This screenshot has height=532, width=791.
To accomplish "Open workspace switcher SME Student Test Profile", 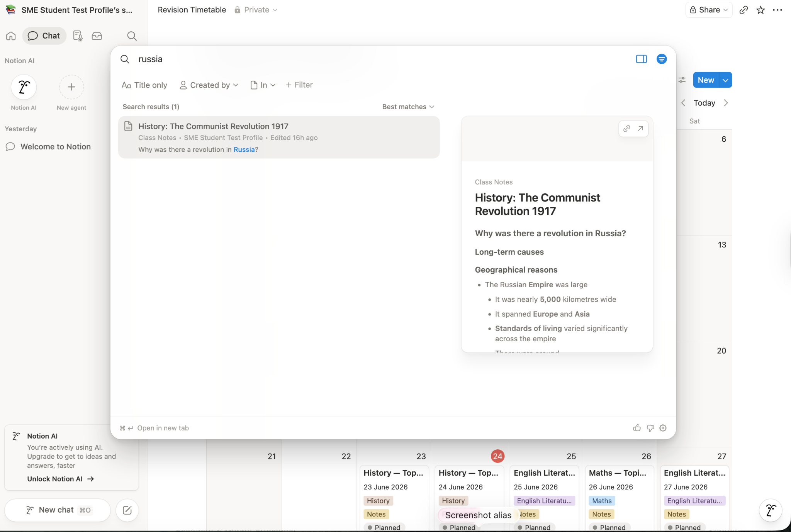I will [70, 10].
